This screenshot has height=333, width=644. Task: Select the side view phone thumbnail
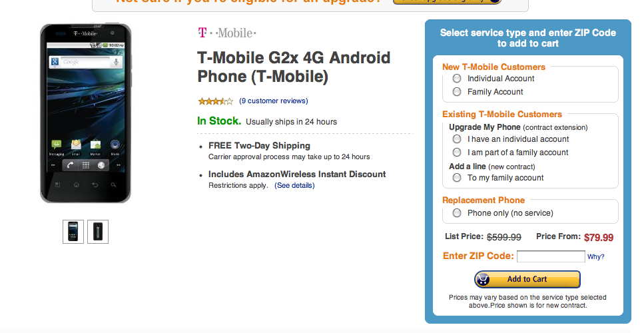(x=97, y=232)
